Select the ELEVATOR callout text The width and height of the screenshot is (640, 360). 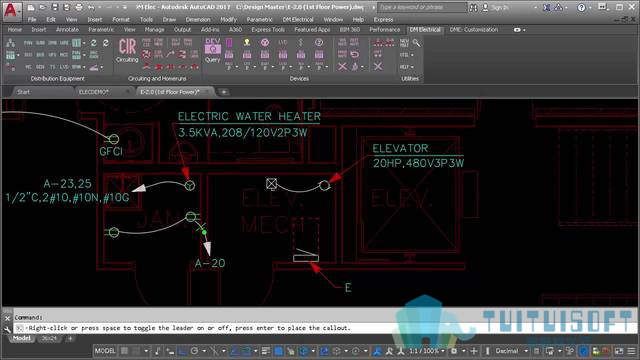400,149
